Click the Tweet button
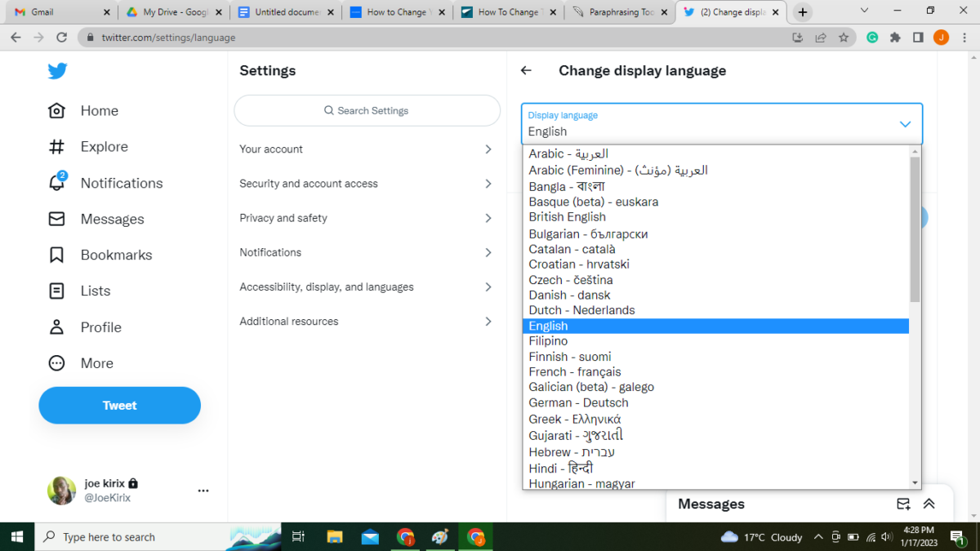The image size is (980, 551). click(119, 406)
